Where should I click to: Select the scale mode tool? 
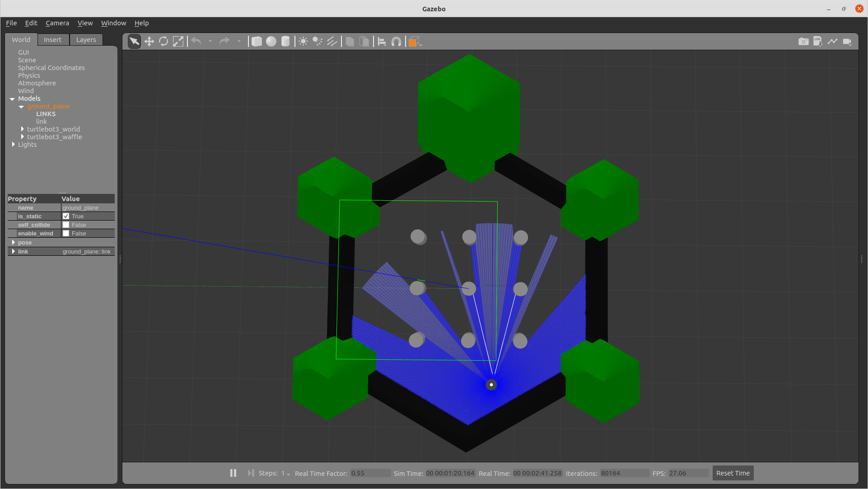click(x=178, y=42)
